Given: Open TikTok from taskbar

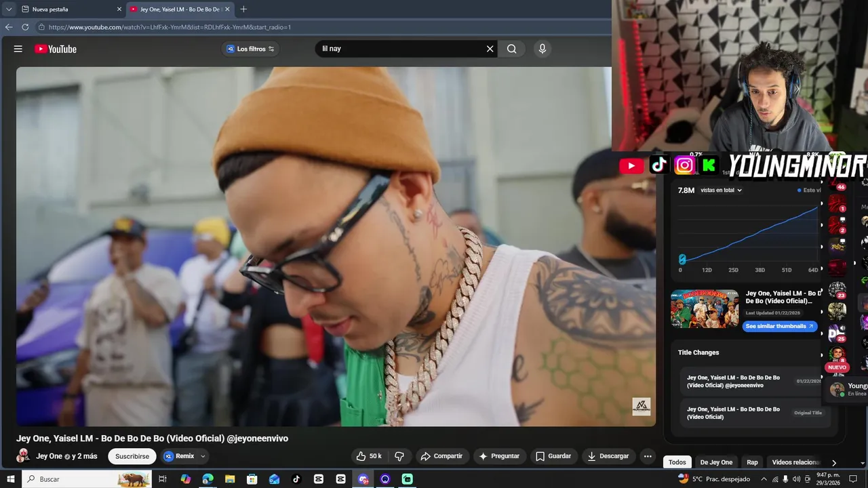Looking at the screenshot, I should click(296, 479).
